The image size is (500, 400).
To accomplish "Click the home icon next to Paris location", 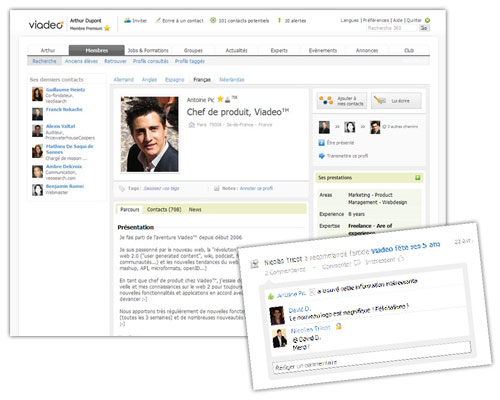I will (x=191, y=125).
